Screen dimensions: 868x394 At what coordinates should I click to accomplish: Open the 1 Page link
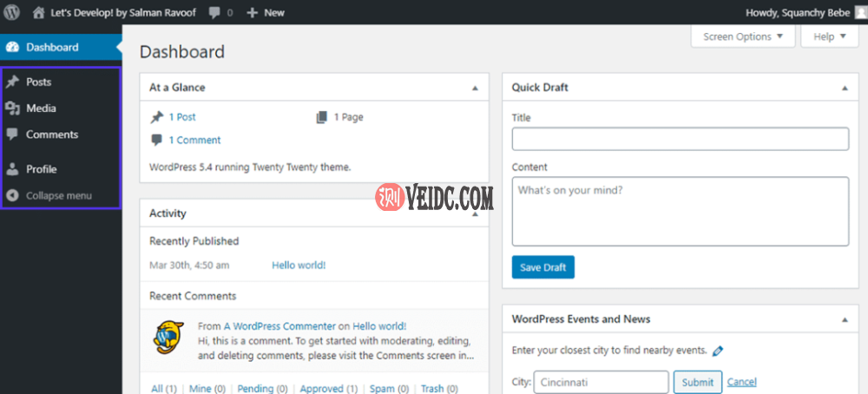tap(349, 117)
